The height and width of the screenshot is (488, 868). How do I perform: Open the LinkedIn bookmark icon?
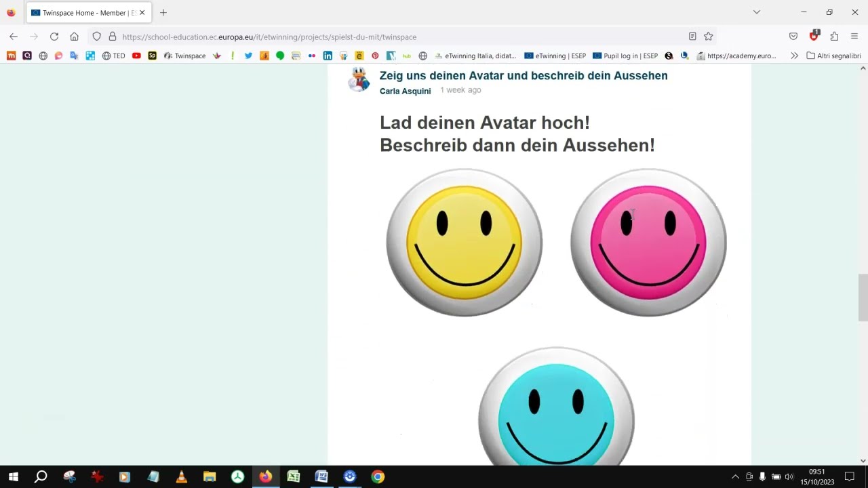[x=328, y=56]
